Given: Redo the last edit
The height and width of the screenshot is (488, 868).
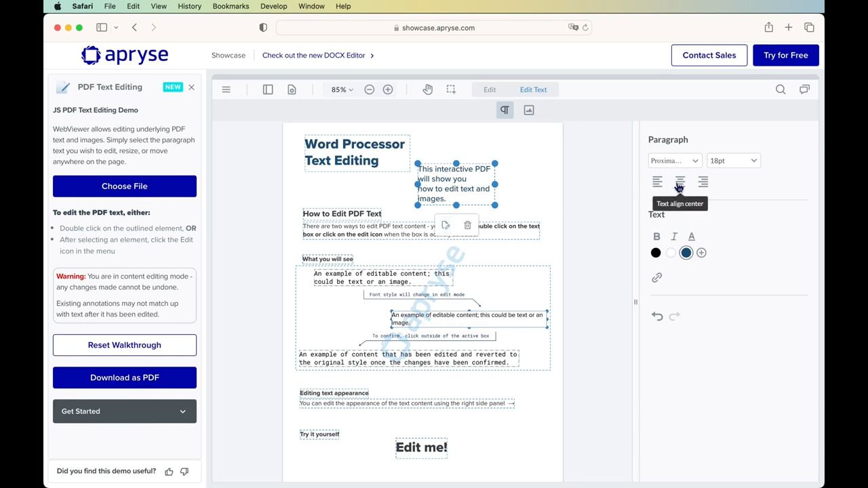Looking at the screenshot, I should (675, 316).
